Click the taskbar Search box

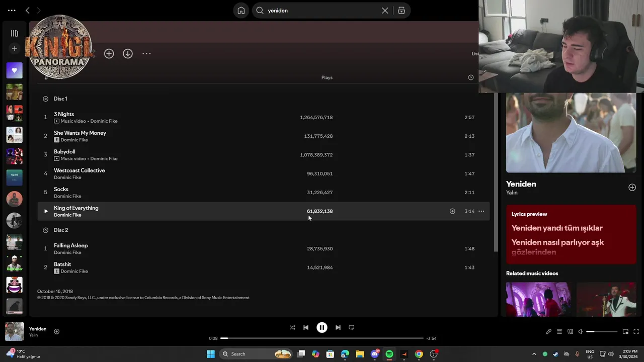(257, 354)
